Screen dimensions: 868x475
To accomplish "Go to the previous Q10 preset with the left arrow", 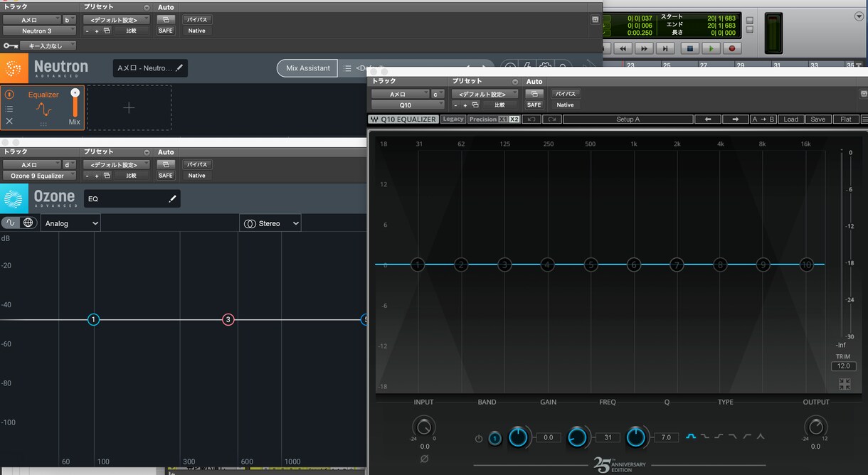I will click(x=708, y=119).
